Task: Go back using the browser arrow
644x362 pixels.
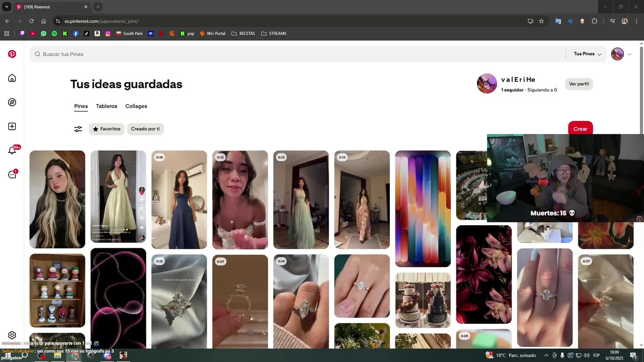Action: [7, 21]
